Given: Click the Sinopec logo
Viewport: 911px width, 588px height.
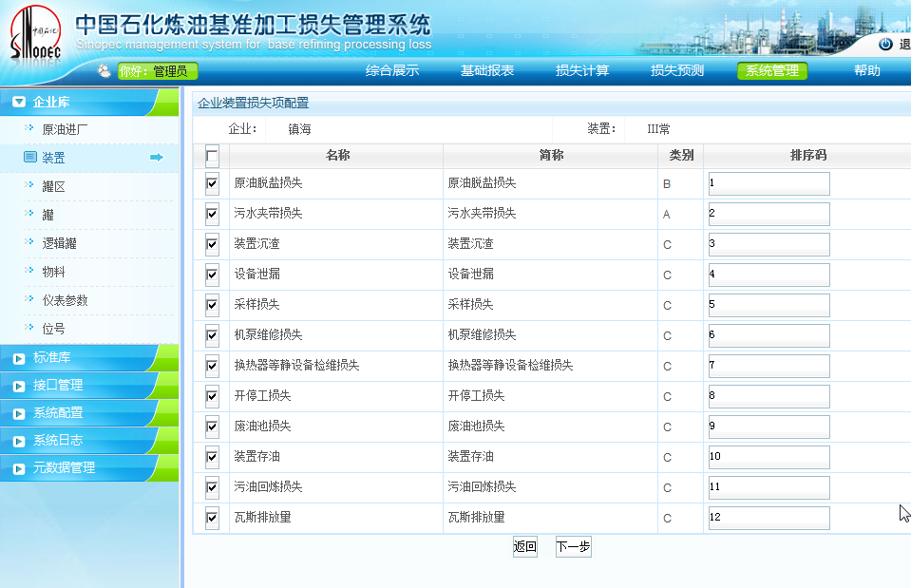Looking at the screenshot, I should pos(36,33).
